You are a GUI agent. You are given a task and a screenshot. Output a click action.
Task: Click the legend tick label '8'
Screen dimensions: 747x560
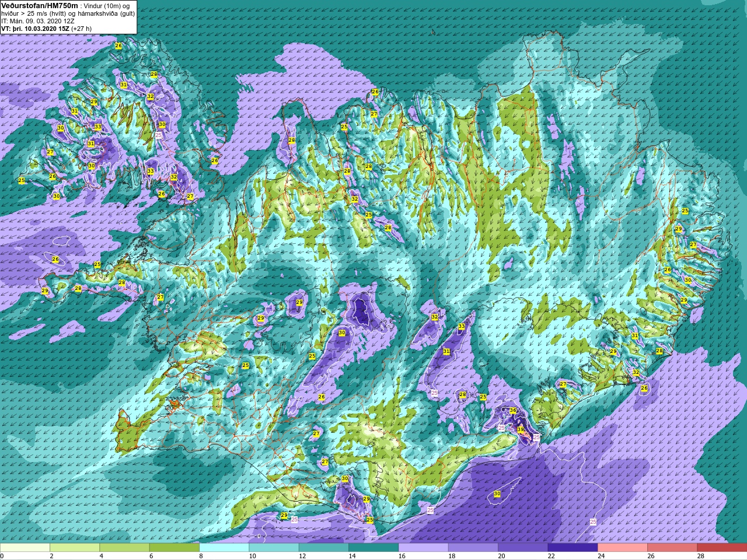[201, 556]
